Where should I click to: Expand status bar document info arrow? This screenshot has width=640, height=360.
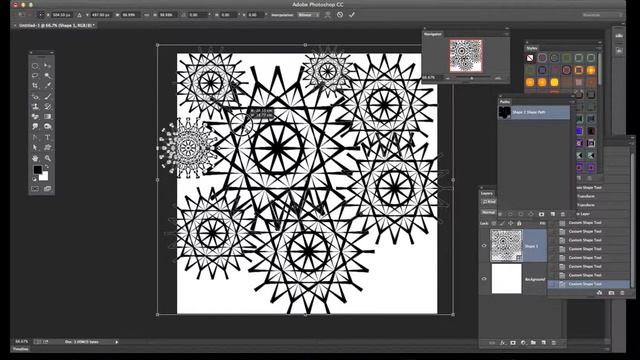117,342
